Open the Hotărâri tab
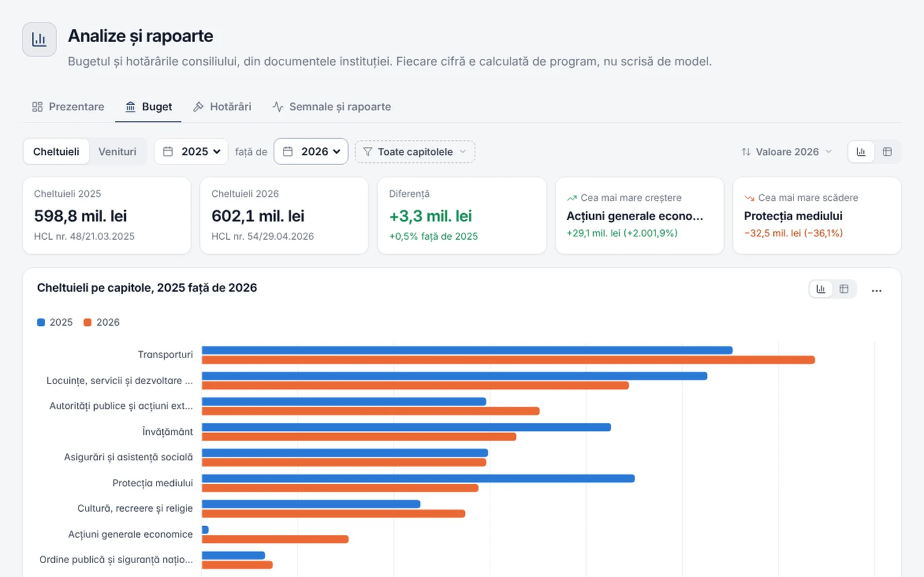The height and width of the screenshot is (577, 924). pos(222,107)
